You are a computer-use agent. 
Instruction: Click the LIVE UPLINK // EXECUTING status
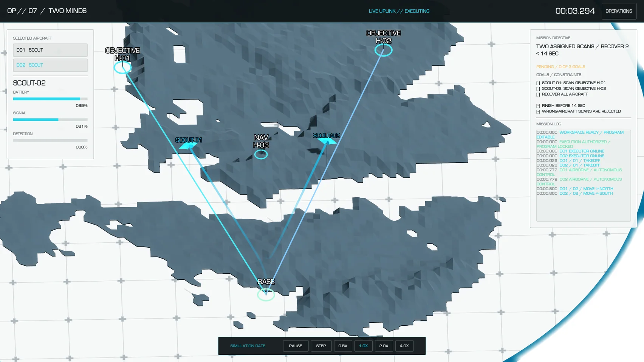(399, 11)
